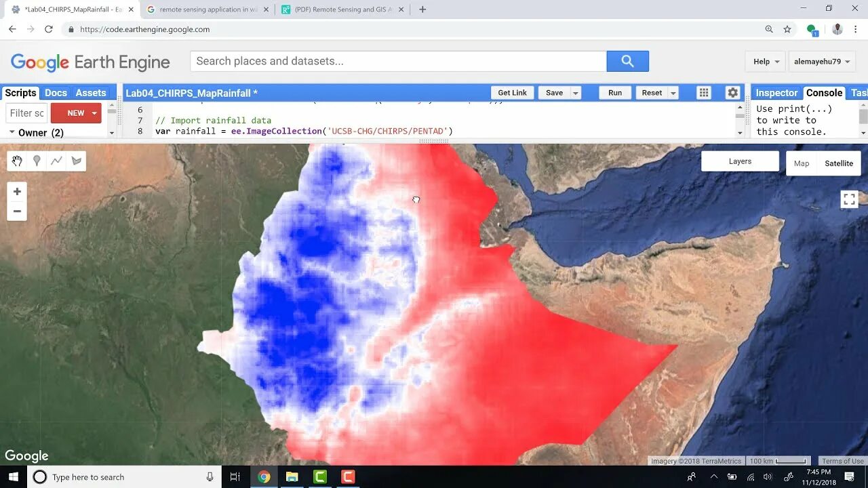Open Windows Start menu
868x488 pixels.
tap(14, 477)
